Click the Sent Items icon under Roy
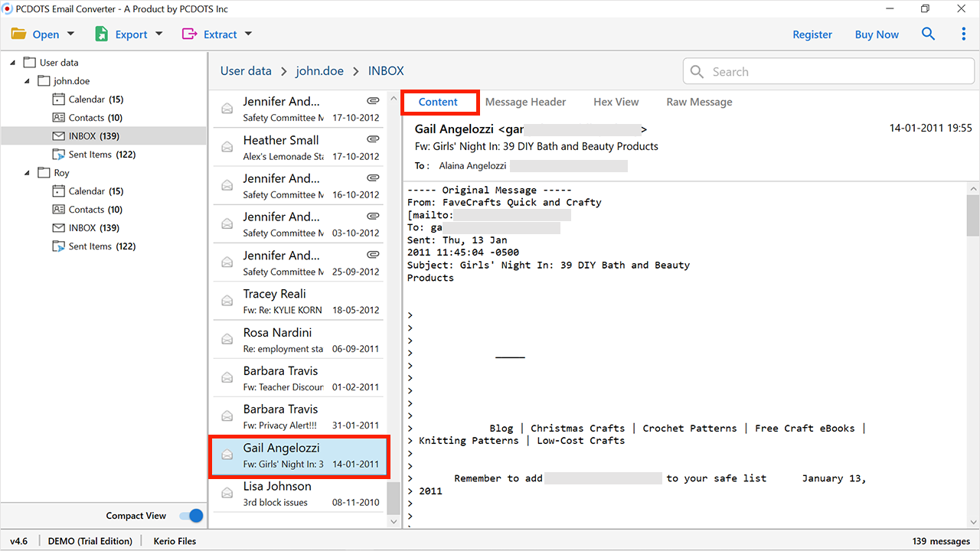Image resolution: width=980 pixels, height=551 pixels. [58, 246]
